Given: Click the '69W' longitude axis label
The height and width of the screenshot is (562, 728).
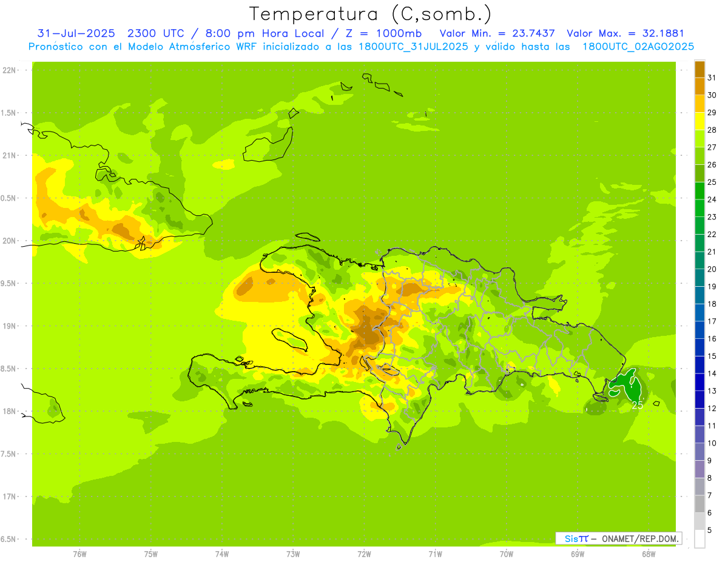Looking at the screenshot, I should tap(578, 554).
